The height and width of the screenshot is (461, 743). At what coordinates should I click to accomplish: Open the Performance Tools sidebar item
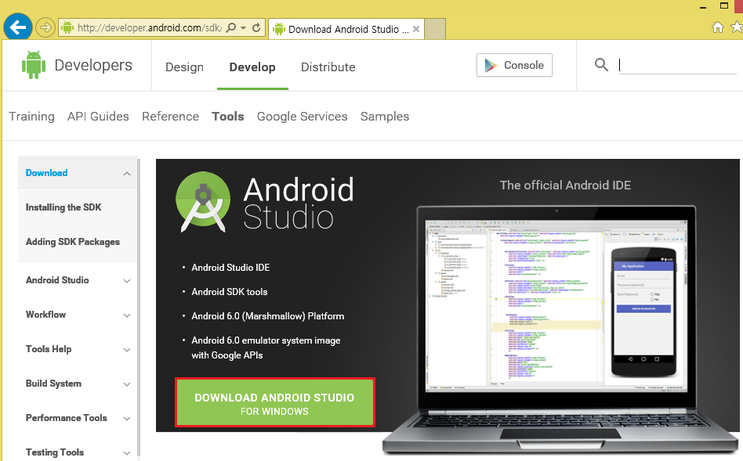[x=66, y=418]
